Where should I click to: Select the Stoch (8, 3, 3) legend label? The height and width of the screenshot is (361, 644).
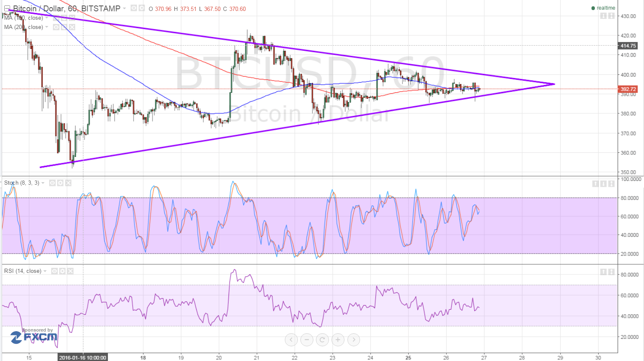click(22, 183)
